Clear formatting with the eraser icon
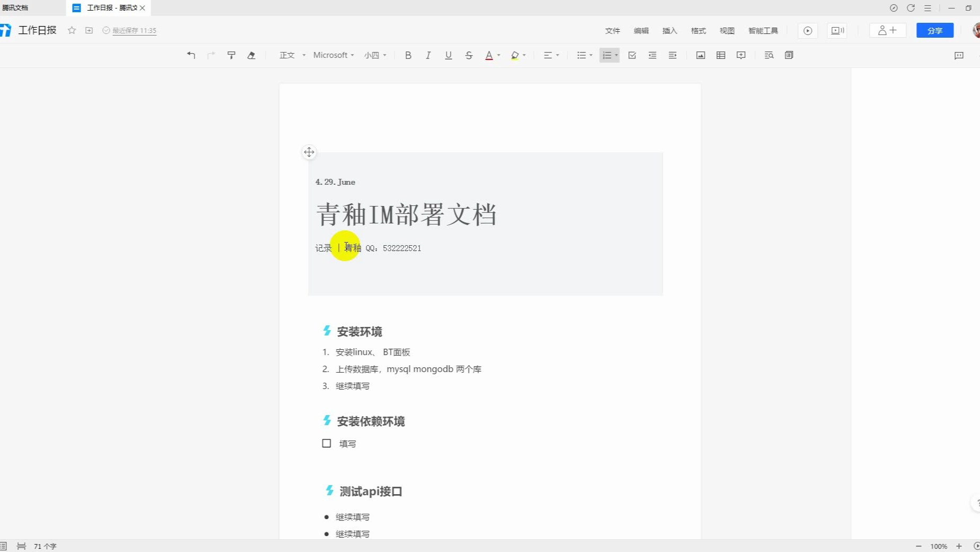980x552 pixels. [x=251, y=55]
